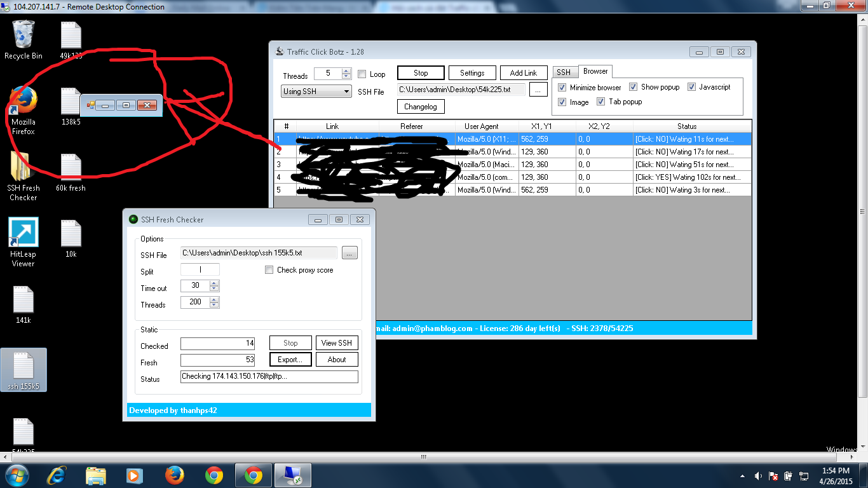Enable the Check proxy score checkbox

[269, 270]
